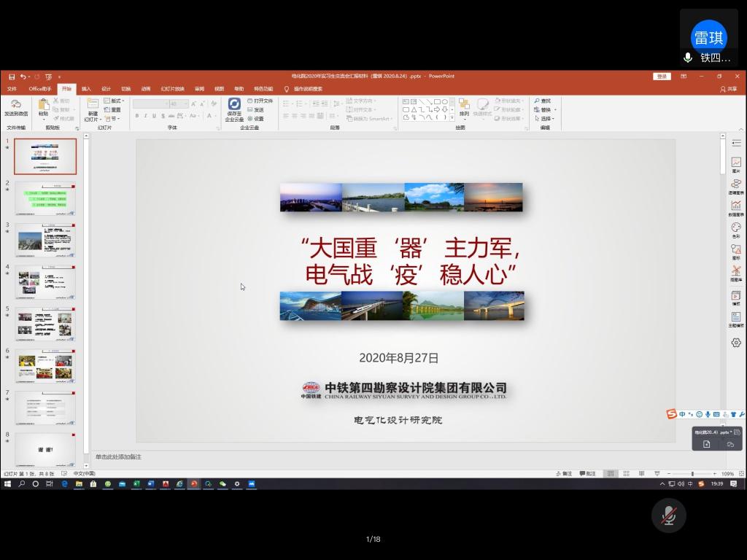Click the 替换 Replace icon

543,109
